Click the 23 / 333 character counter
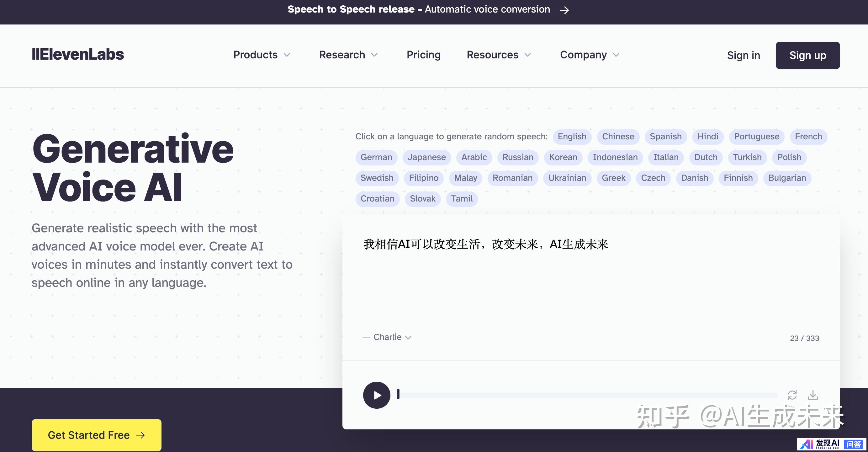Image resolution: width=868 pixels, height=452 pixels. coord(804,338)
